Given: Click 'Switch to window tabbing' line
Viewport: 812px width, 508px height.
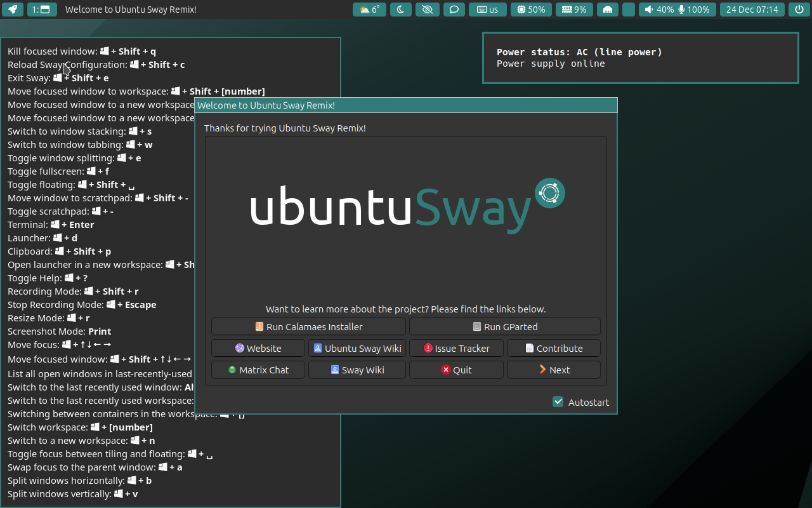Looking at the screenshot, I should pyautogui.click(x=80, y=145).
